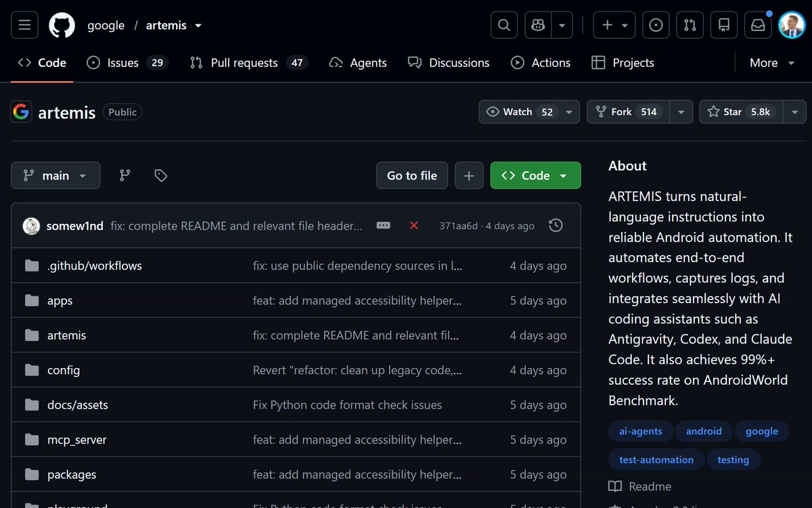Open the Add file plus button

click(x=469, y=175)
